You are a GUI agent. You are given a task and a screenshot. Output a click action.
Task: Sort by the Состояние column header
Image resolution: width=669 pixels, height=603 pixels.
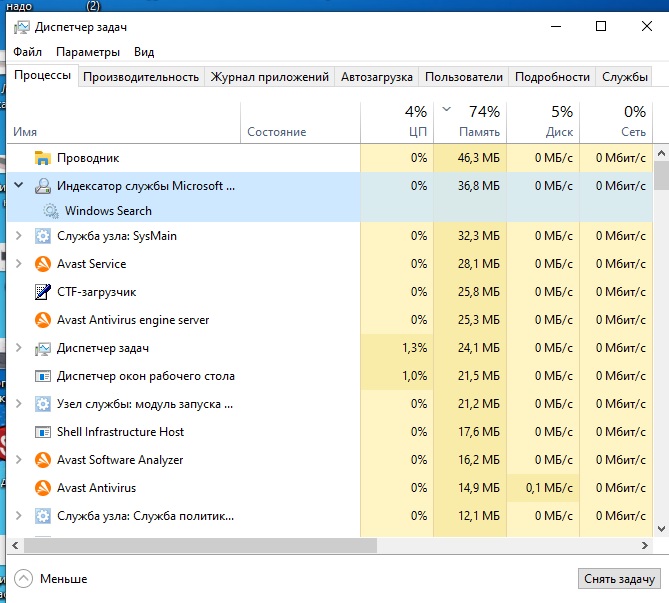300,123
